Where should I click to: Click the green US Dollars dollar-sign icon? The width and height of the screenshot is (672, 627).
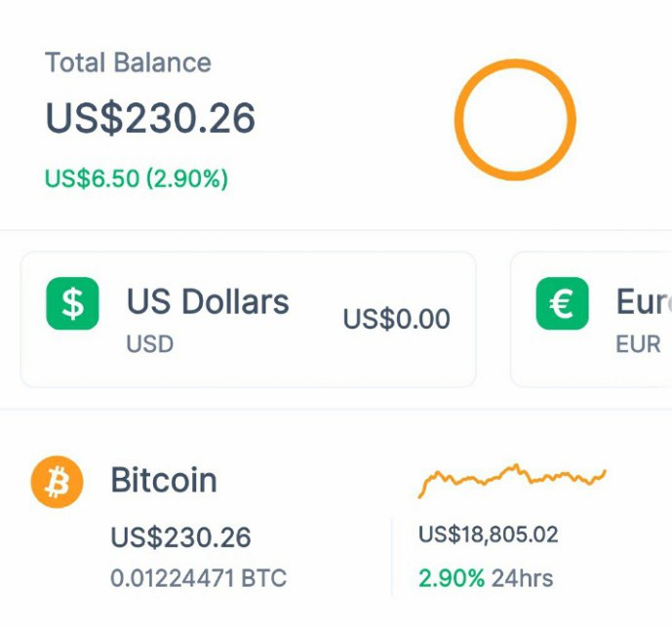click(x=72, y=303)
